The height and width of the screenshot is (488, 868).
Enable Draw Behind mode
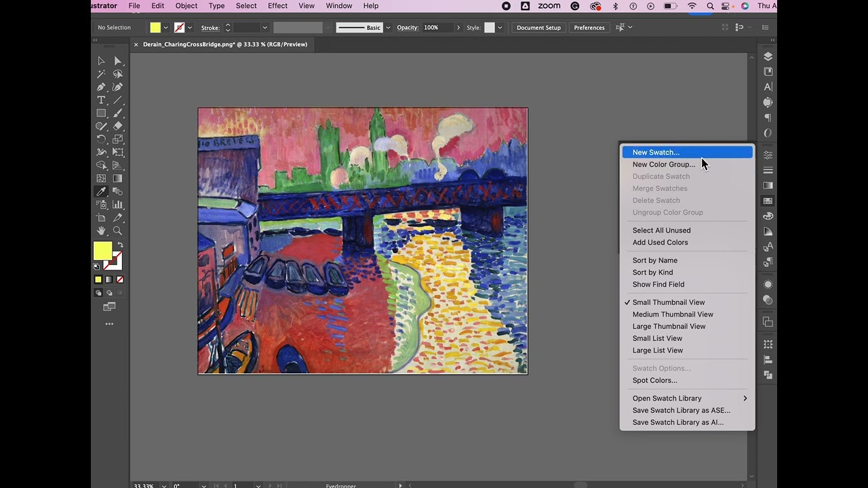[x=109, y=293]
